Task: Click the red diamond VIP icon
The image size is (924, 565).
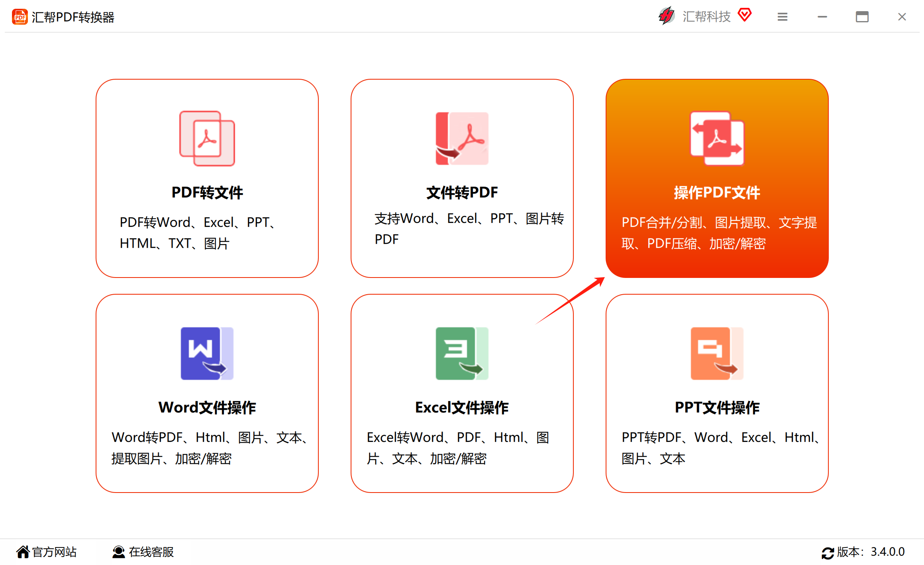Action: [744, 15]
